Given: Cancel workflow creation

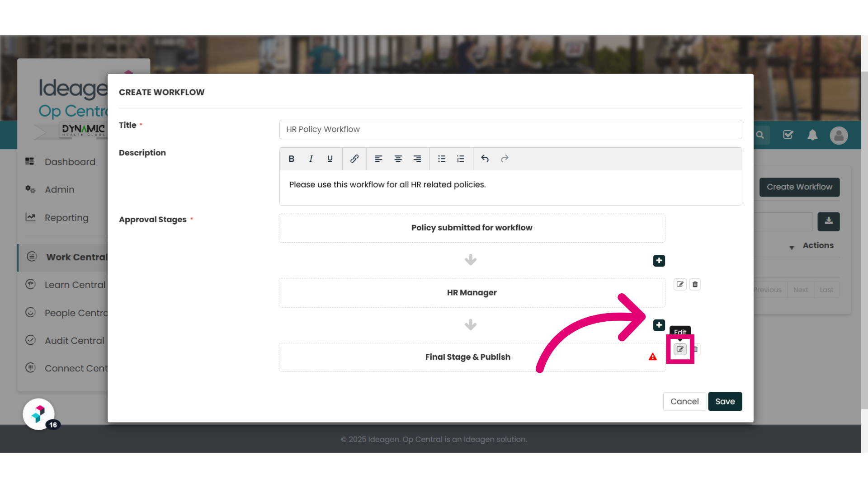Looking at the screenshot, I should [x=684, y=401].
